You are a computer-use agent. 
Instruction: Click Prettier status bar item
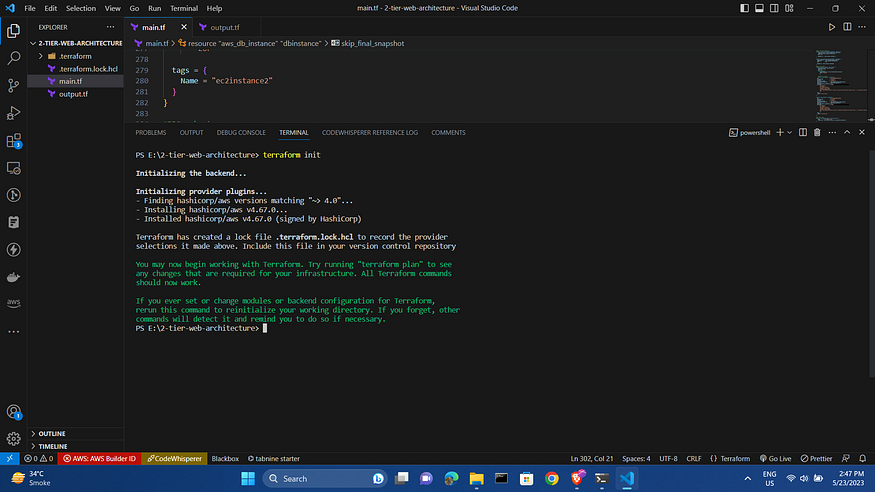pyautogui.click(x=816, y=459)
